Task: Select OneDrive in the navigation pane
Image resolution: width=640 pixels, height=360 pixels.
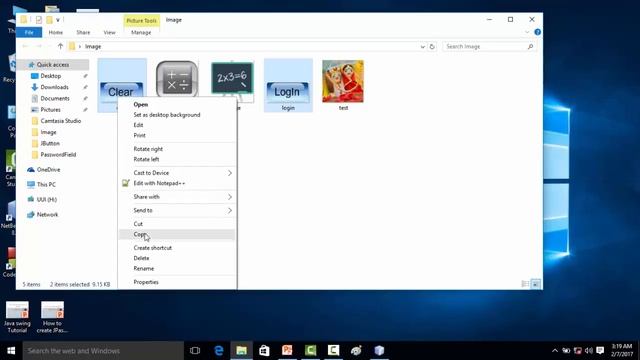Action: (48, 169)
